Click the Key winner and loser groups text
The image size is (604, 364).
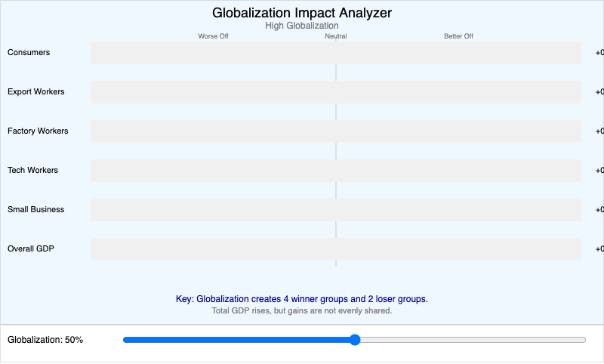[302, 299]
